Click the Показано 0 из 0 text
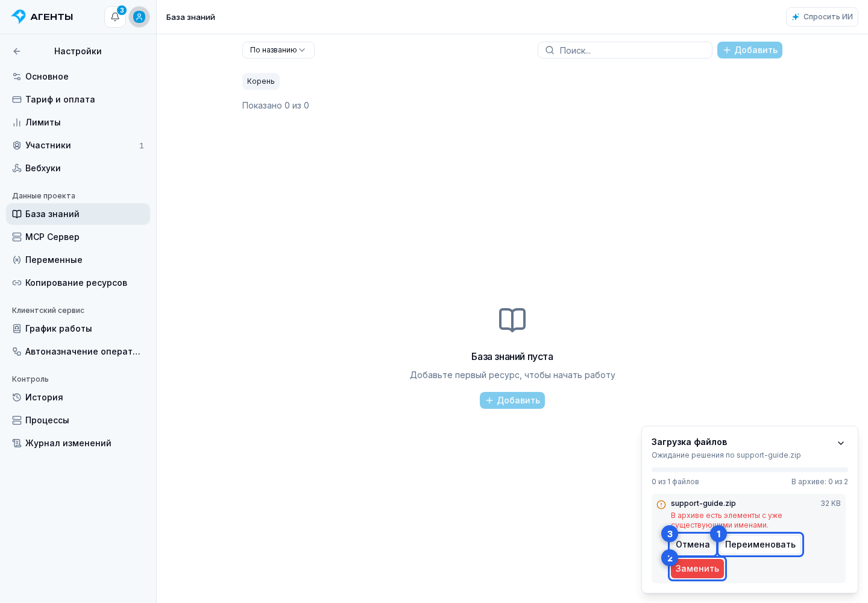Viewport: 868px width, 603px height. point(275,106)
